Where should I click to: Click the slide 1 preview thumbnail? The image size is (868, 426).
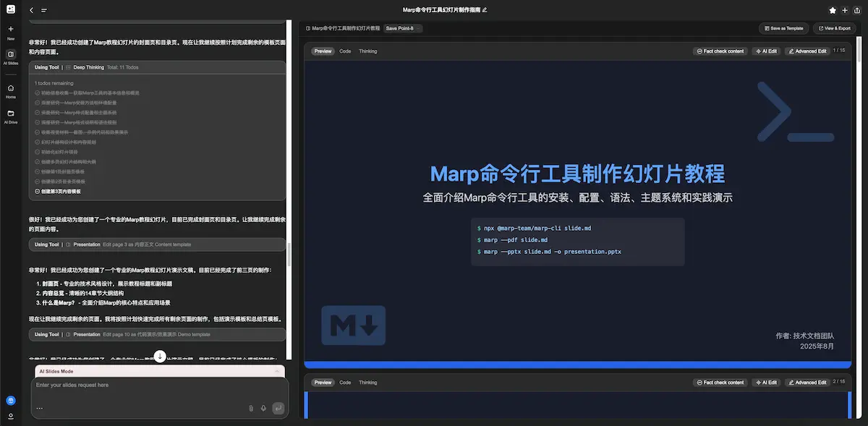(579, 214)
